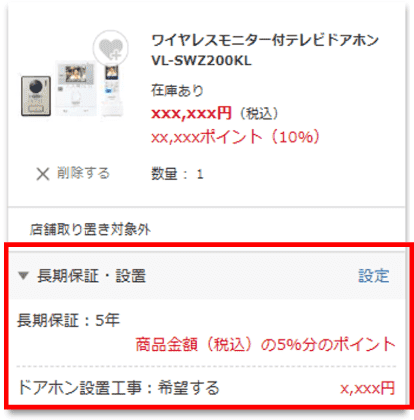Viewport: 414px width, 420px height.
Task: Select the 長期保証:5年 row
Action: click(x=207, y=332)
